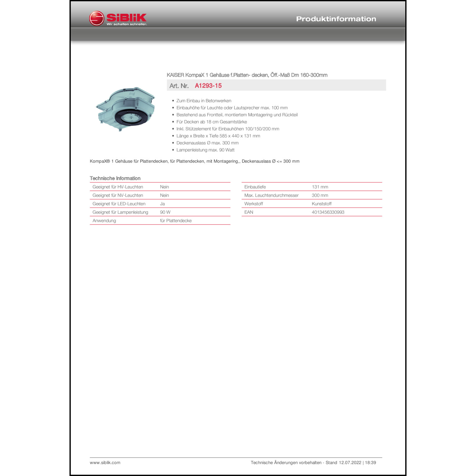Screen dimensions: 476x476
Task: Select the Max. Leuchtendurchmesser label
Action: [271, 195]
